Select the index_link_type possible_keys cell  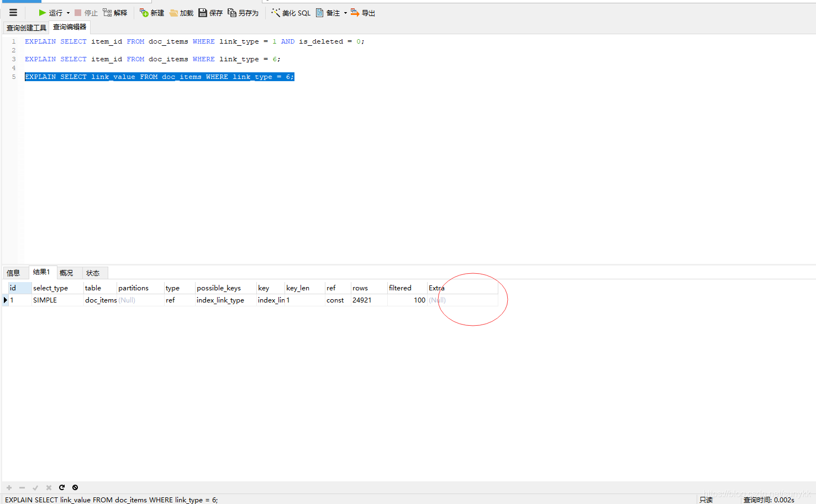(x=226, y=300)
